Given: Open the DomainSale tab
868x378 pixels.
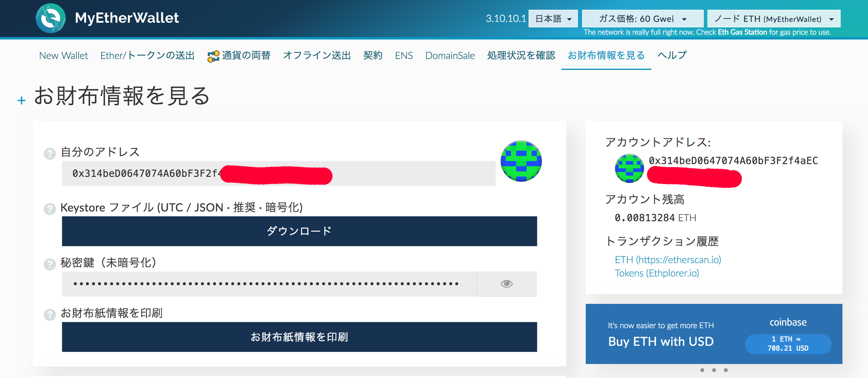Looking at the screenshot, I should (450, 55).
